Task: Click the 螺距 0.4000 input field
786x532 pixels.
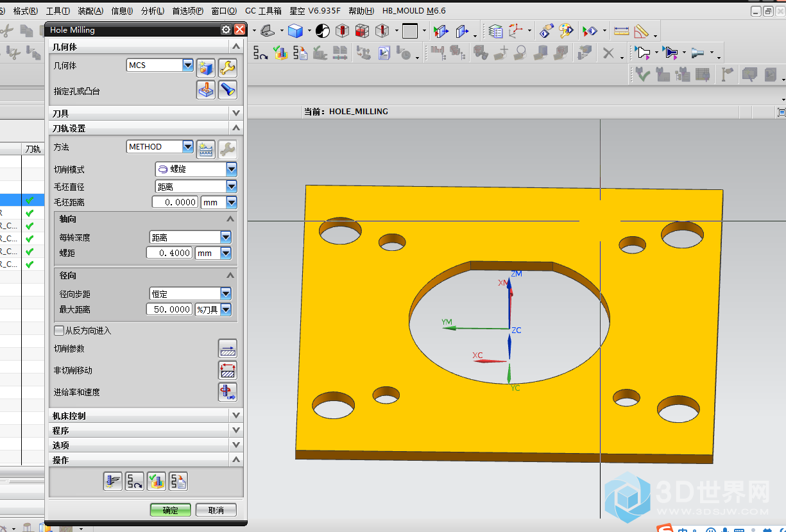Action: pyautogui.click(x=169, y=253)
